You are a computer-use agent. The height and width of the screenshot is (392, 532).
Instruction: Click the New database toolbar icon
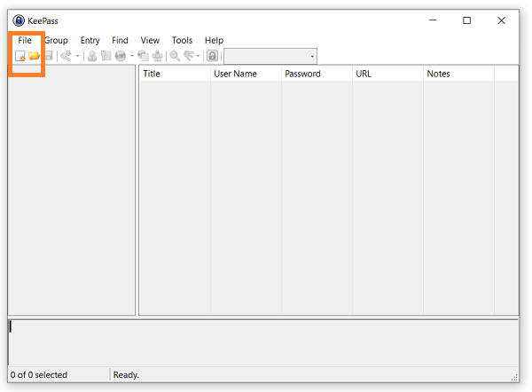[20, 56]
